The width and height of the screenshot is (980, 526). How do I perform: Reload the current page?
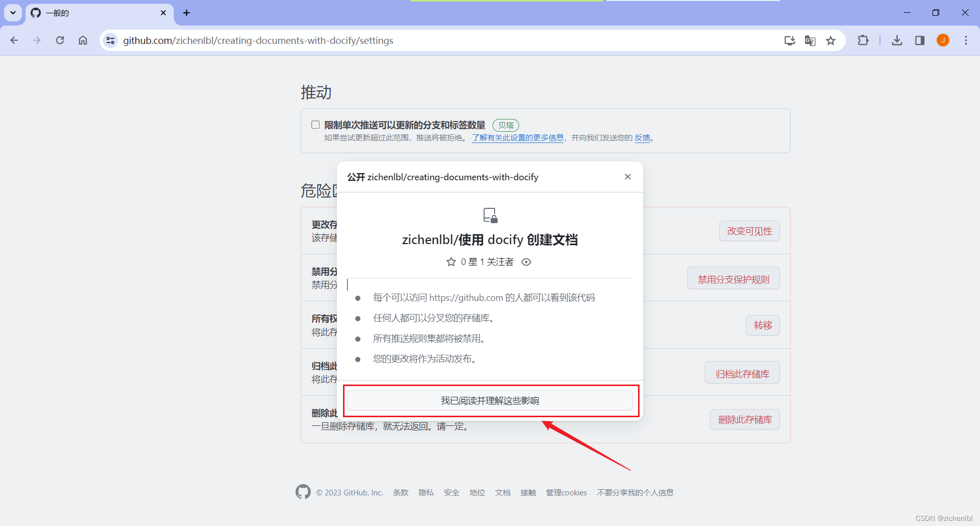(x=60, y=40)
